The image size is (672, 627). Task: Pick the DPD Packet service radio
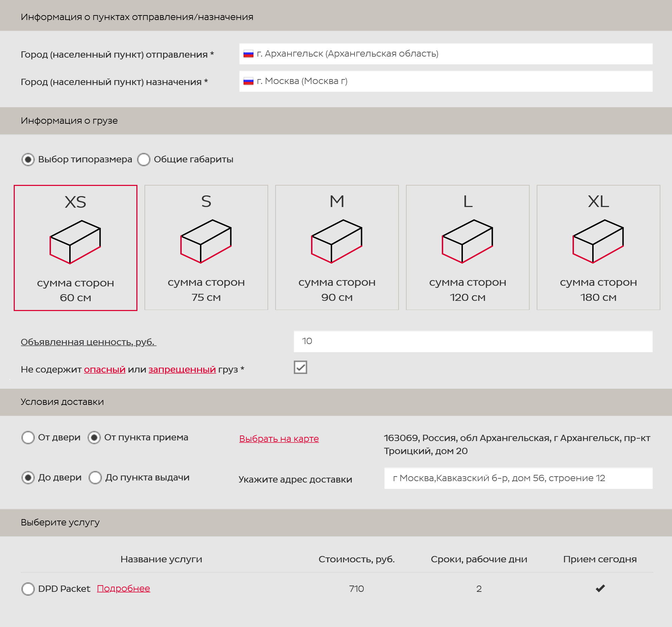(x=28, y=589)
